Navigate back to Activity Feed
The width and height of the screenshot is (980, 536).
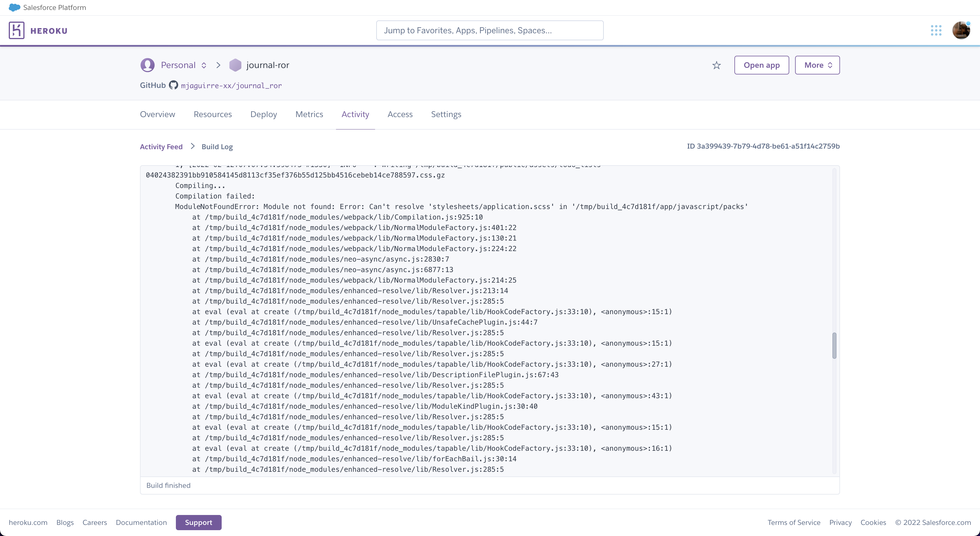click(161, 146)
